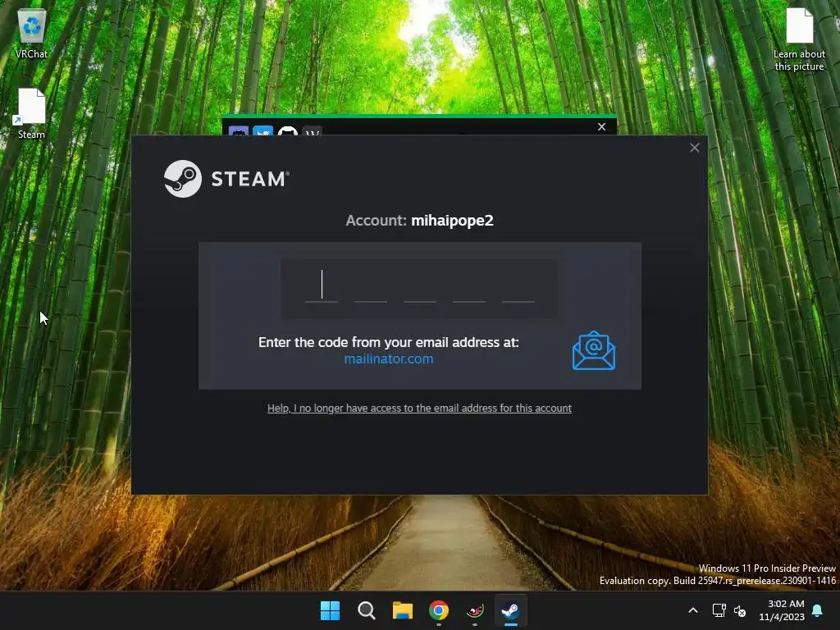
Task: Select the Steam desktop shortcut
Action: point(32,113)
